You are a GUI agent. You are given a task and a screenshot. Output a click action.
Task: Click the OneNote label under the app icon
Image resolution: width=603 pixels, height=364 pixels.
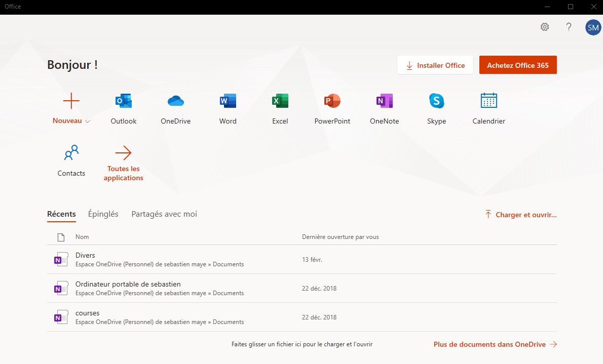click(385, 121)
